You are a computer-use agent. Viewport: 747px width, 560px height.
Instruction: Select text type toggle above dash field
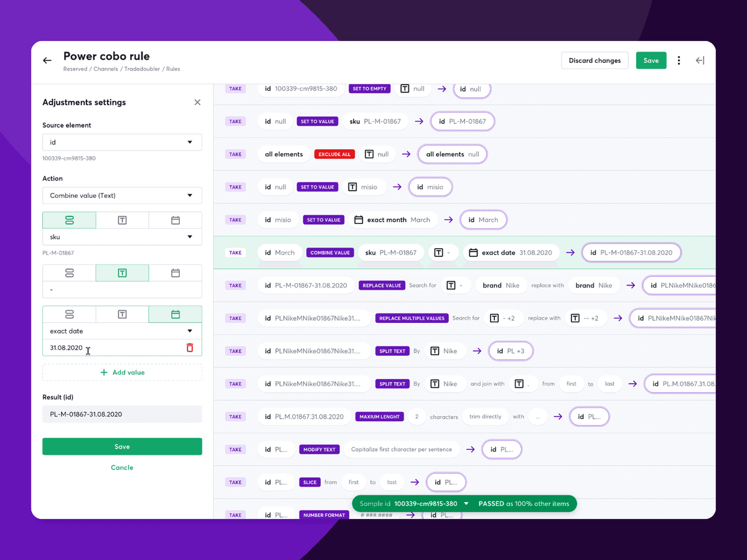click(122, 273)
